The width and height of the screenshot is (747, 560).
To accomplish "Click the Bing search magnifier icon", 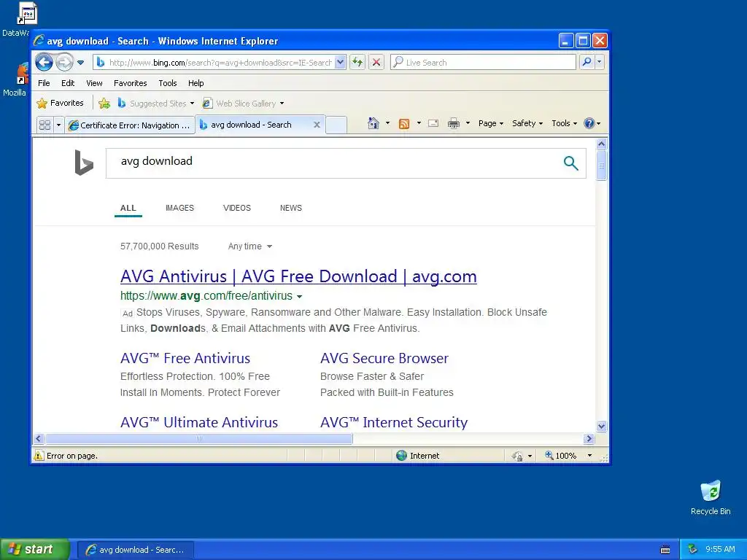I will click(570, 163).
